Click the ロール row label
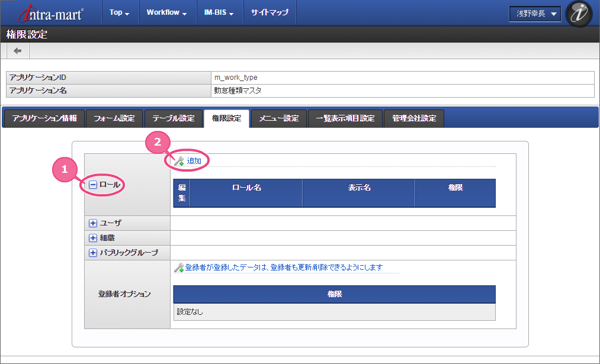The height and width of the screenshot is (364, 600). pos(110,185)
